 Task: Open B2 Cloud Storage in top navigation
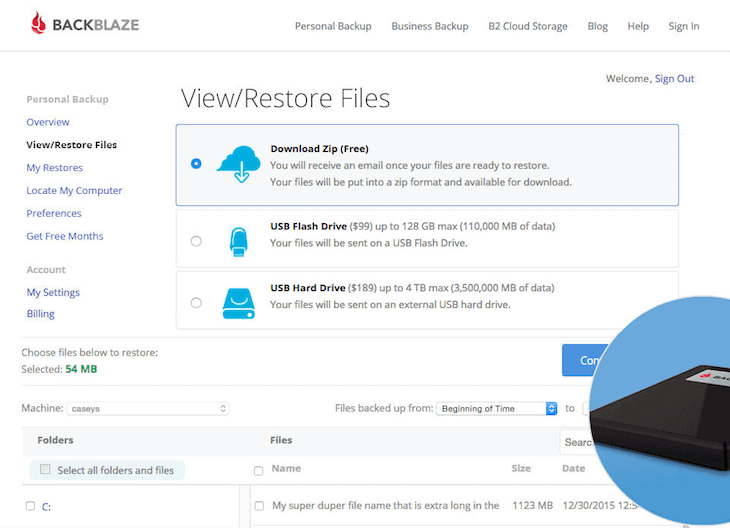[527, 26]
